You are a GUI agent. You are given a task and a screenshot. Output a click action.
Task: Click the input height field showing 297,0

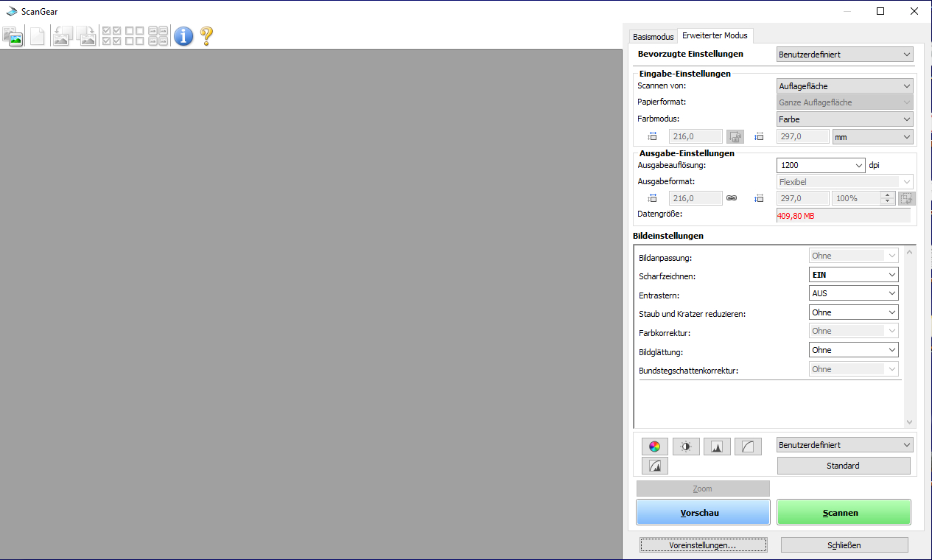802,136
